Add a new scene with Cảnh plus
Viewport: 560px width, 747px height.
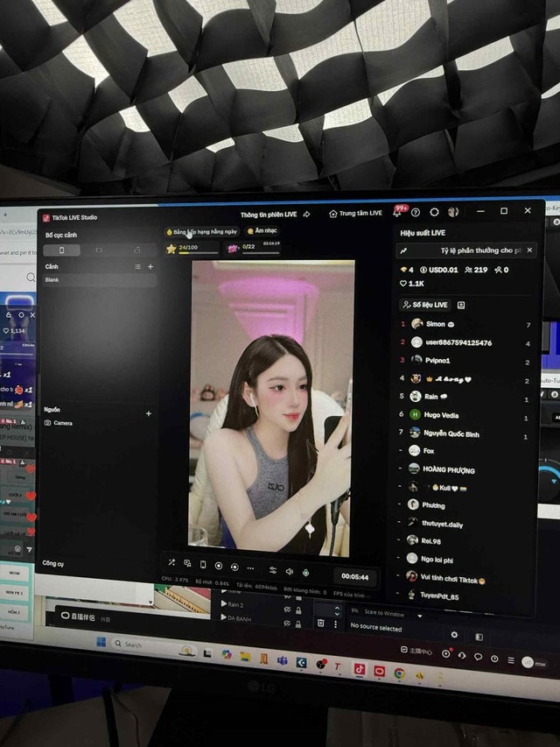[x=150, y=267]
